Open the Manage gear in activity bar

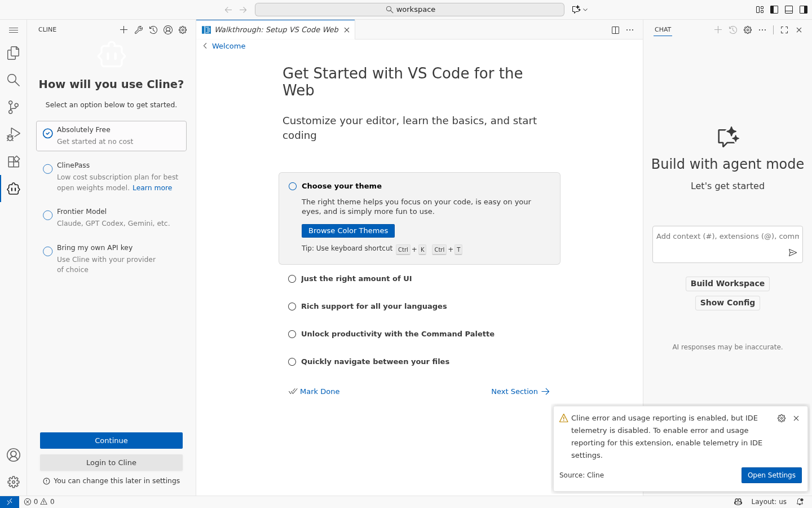[14, 482]
